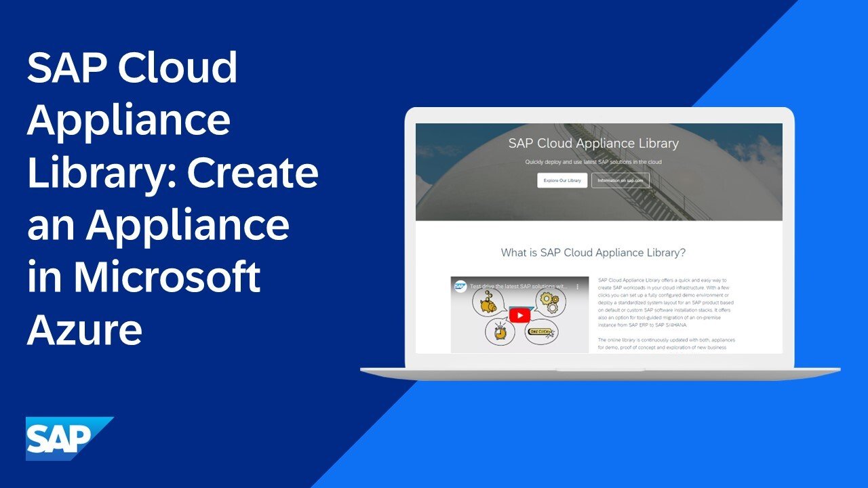Click the paragraph starting 'The online library is continuously'
868x488 pixels.
pyautogui.click(x=666, y=343)
